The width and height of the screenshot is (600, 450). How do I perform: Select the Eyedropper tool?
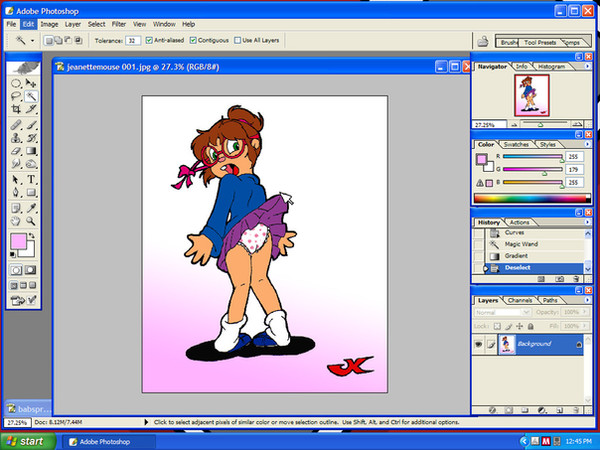(32, 206)
